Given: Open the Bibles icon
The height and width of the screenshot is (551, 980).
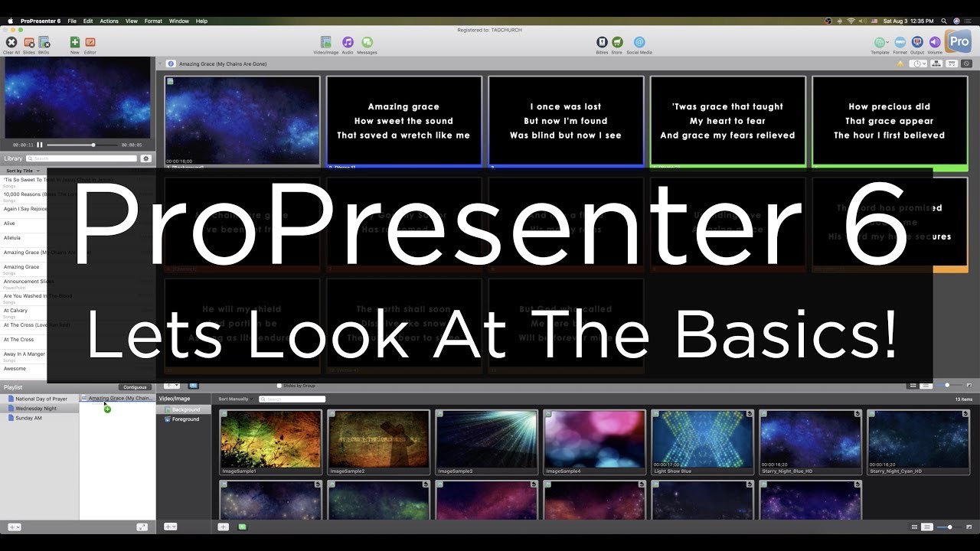Looking at the screenshot, I should pyautogui.click(x=602, y=42).
